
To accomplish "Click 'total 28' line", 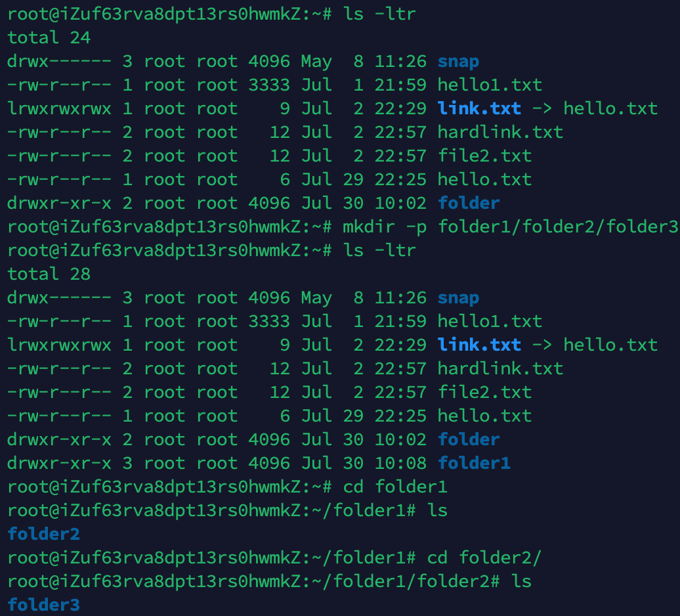I will pyautogui.click(x=49, y=274).
